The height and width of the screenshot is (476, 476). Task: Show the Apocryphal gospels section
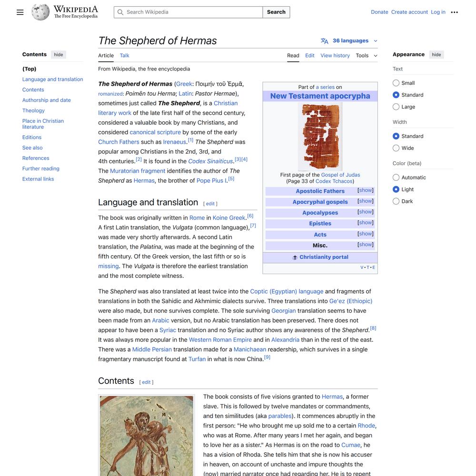(x=366, y=201)
